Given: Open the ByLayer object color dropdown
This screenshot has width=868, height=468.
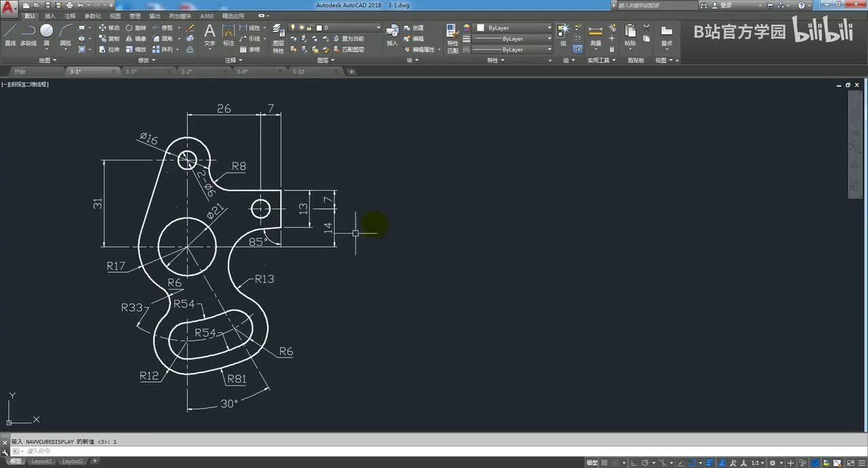Looking at the screenshot, I should (514, 28).
